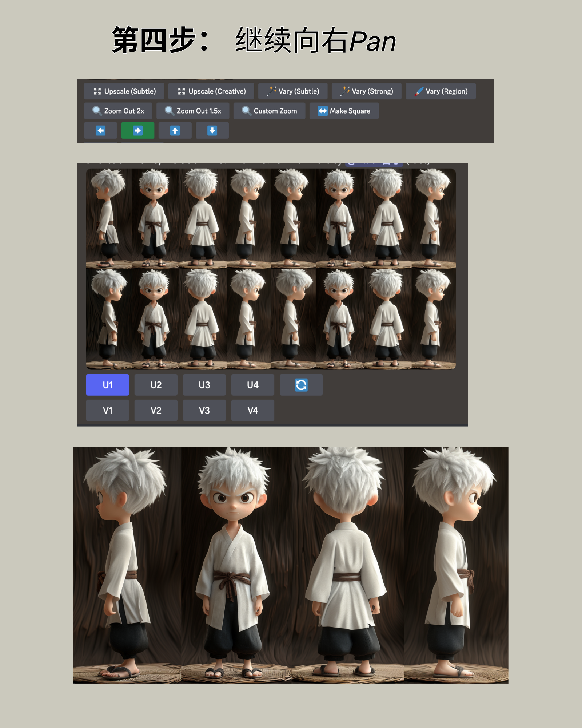Screen dimensions: 582x728
Task: Create variations with V2
Action: point(156,410)
